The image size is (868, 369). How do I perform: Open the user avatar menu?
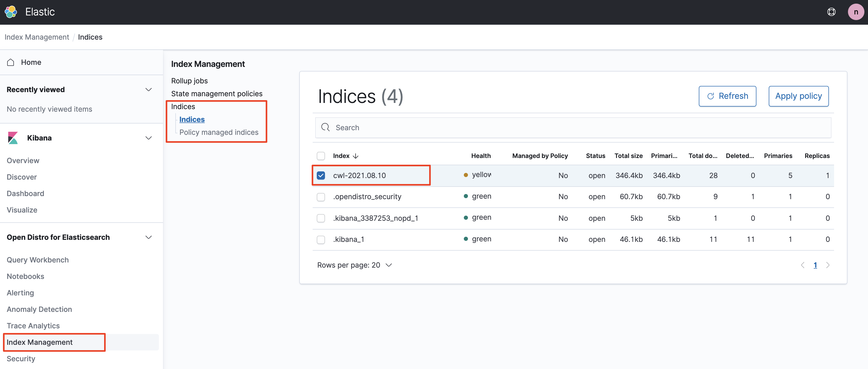856,12
